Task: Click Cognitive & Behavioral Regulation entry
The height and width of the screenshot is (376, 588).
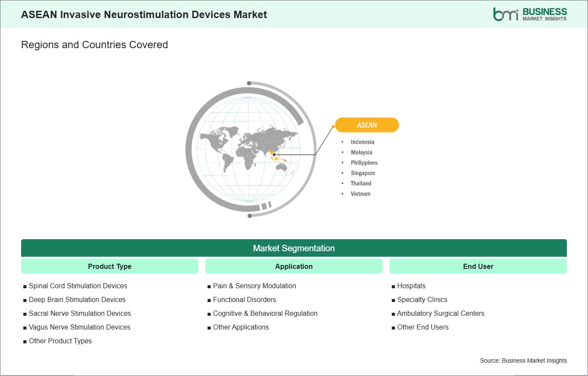Action: (265, 313)
